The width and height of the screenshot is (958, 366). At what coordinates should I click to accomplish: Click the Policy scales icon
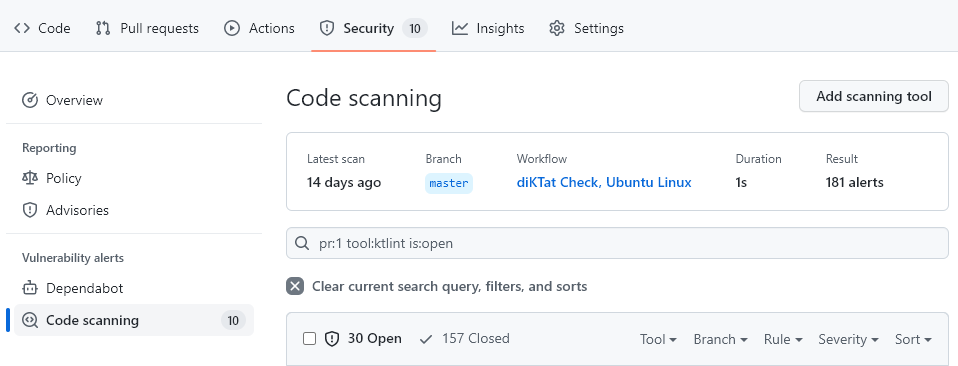(30, 178)
